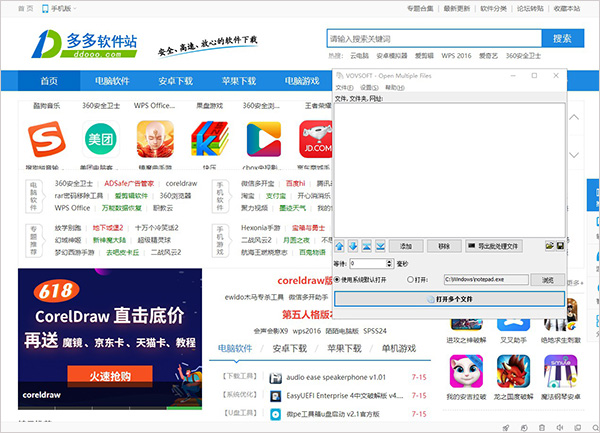
Task: Switch to 电脑软件 tab in download list
Action: point(235,348)
